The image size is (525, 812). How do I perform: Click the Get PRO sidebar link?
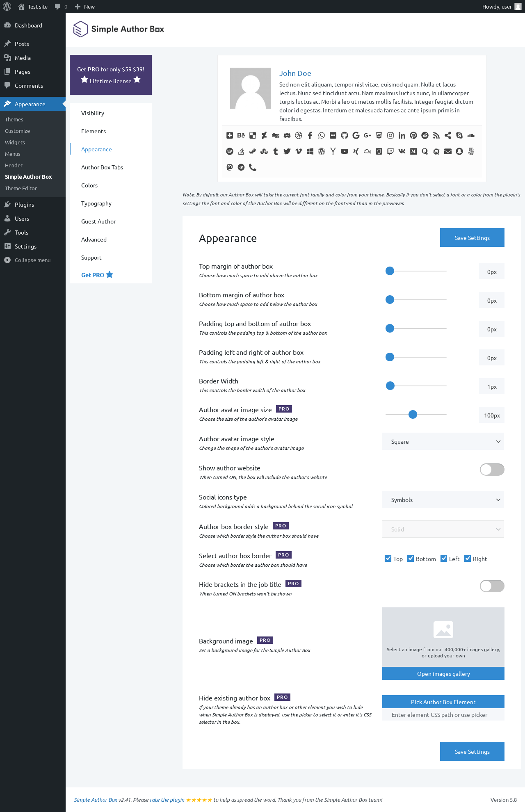[97, 275]
